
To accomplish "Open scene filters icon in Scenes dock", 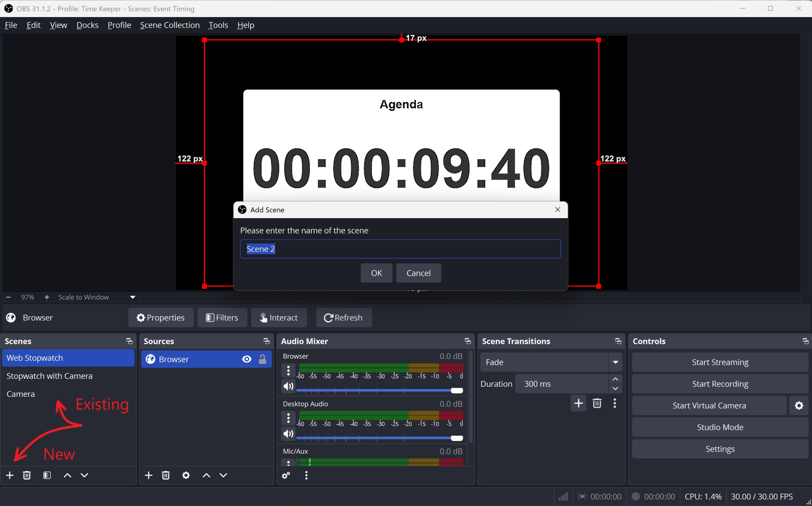I will pyautogui.click(x=47, y=475).
